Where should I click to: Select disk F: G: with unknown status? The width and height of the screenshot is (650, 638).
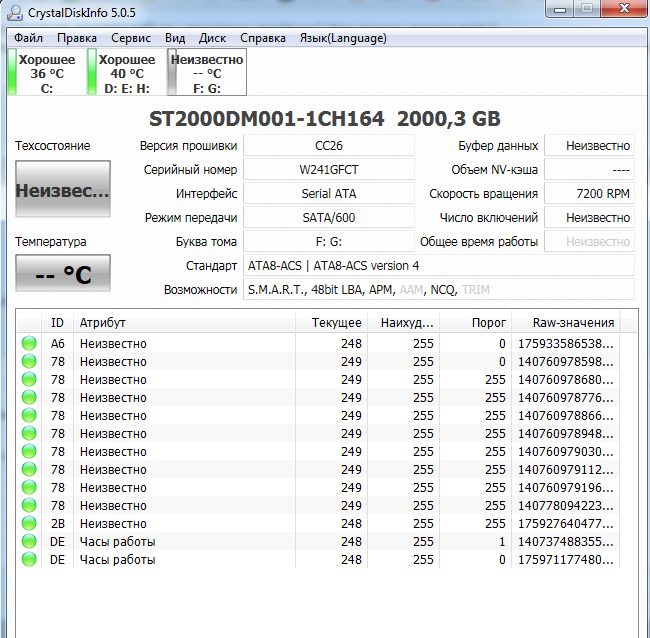pyautogui.click(x=207, y=72)
